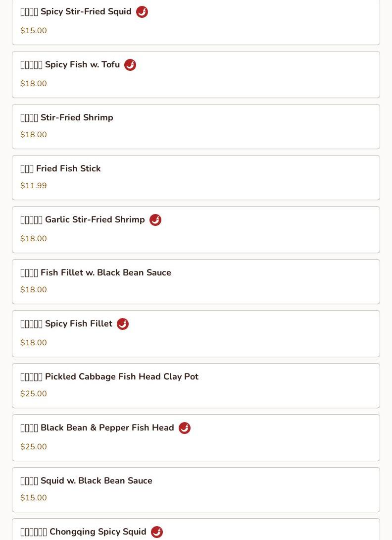Click chili icon beside Spicy Fish w. Tofu
Screen dimensions: 392x540
[x=130, y=65]
